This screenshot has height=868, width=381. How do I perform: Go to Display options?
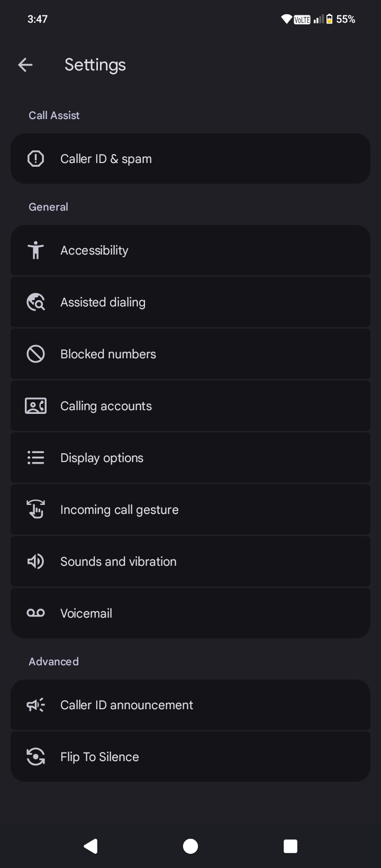pos(190,458)
